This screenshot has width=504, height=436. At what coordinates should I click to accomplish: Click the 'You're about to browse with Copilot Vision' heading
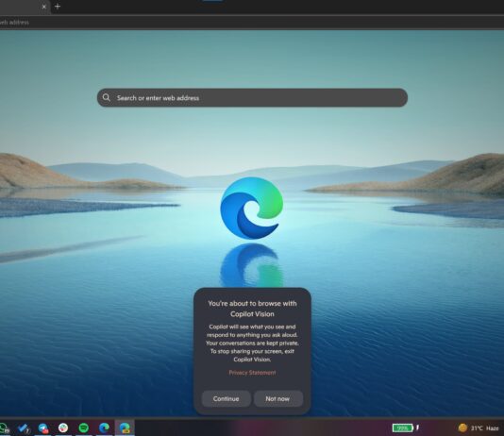click(x=252, y=309)
